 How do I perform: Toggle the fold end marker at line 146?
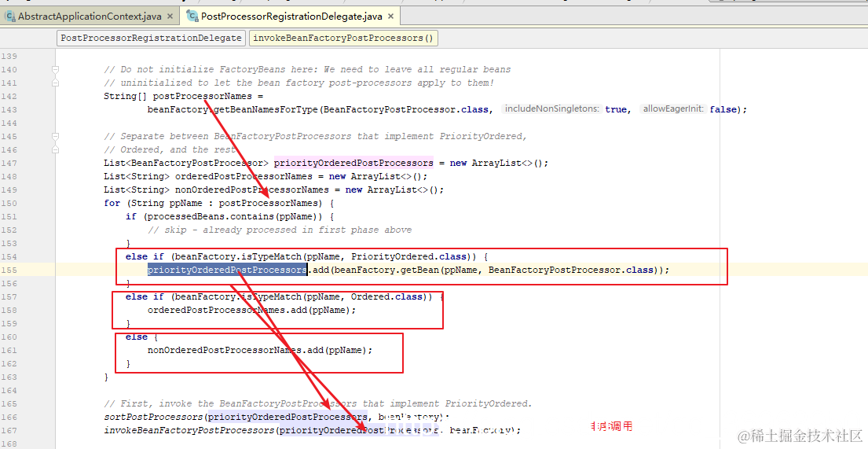tap(55, 149)
